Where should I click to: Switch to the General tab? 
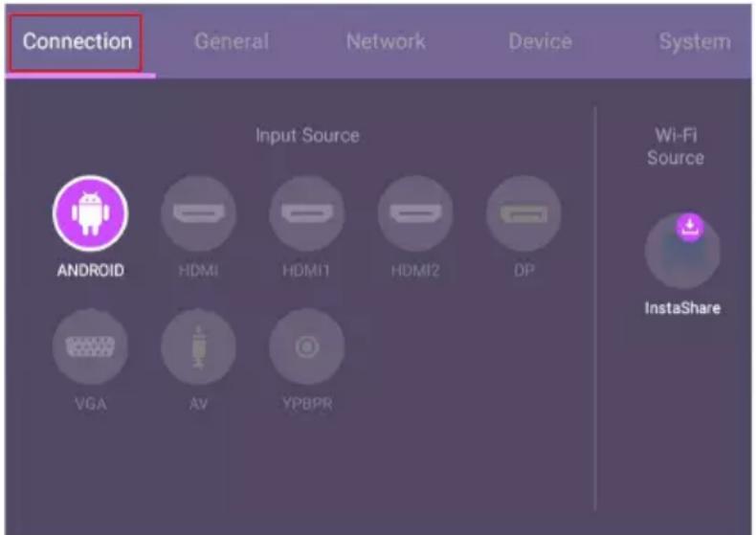(x=232, y=41)
